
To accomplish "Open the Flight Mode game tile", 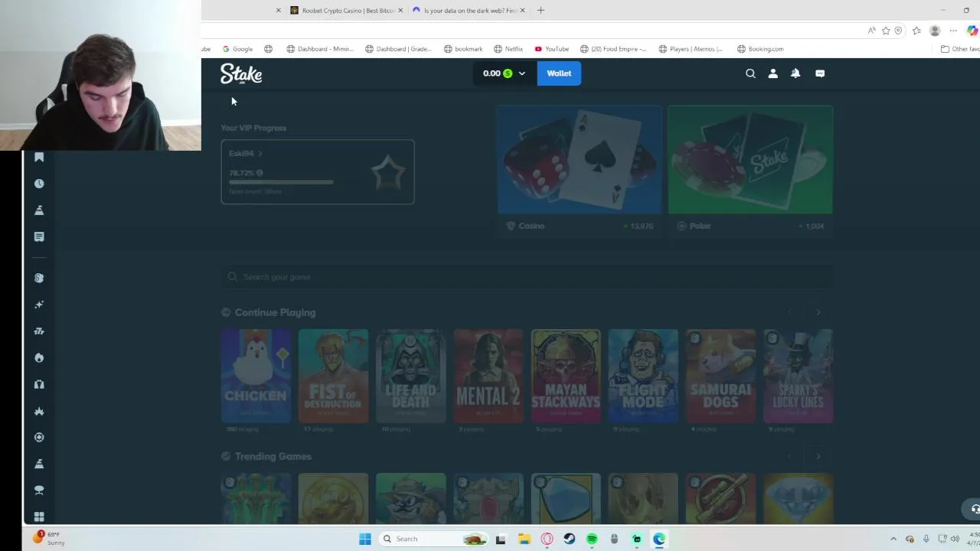I will (x=643, y=376).
